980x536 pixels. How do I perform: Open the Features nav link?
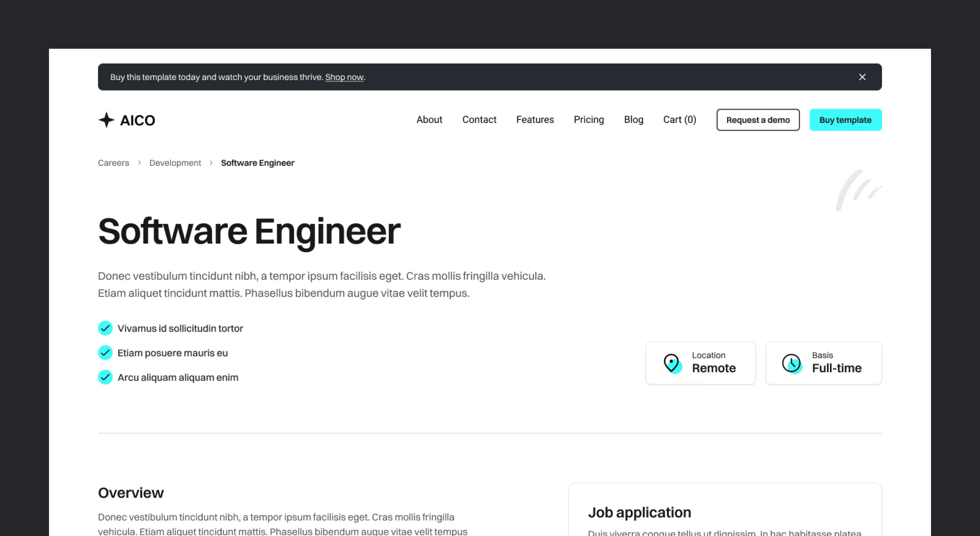[535, 120]
